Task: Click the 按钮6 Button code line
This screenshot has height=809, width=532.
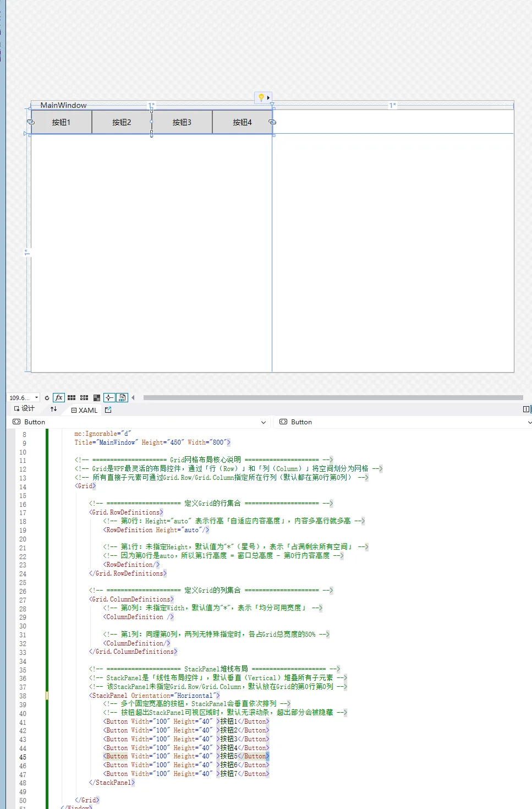Action: (187, 765)
